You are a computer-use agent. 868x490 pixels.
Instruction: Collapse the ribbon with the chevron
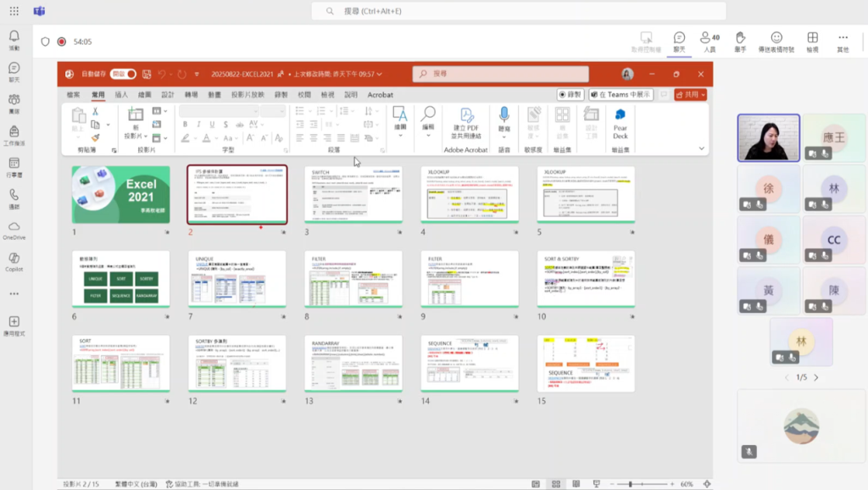[701, 148]
